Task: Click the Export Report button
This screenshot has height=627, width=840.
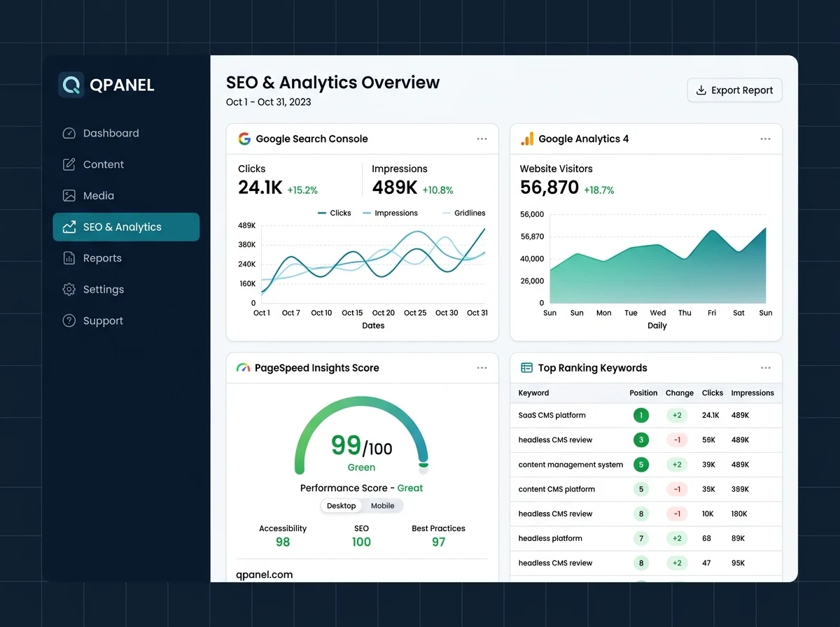Action: [x=734, y=90]
